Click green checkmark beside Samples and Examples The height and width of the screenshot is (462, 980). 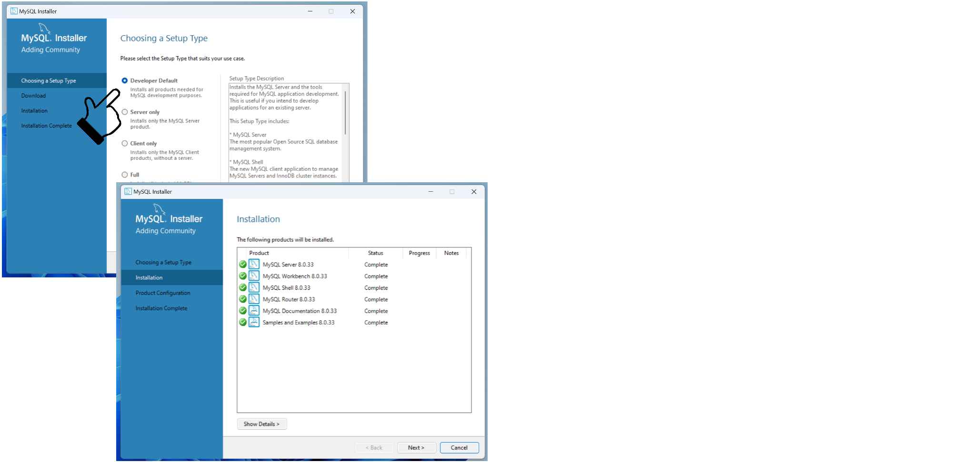coord(243,322)
